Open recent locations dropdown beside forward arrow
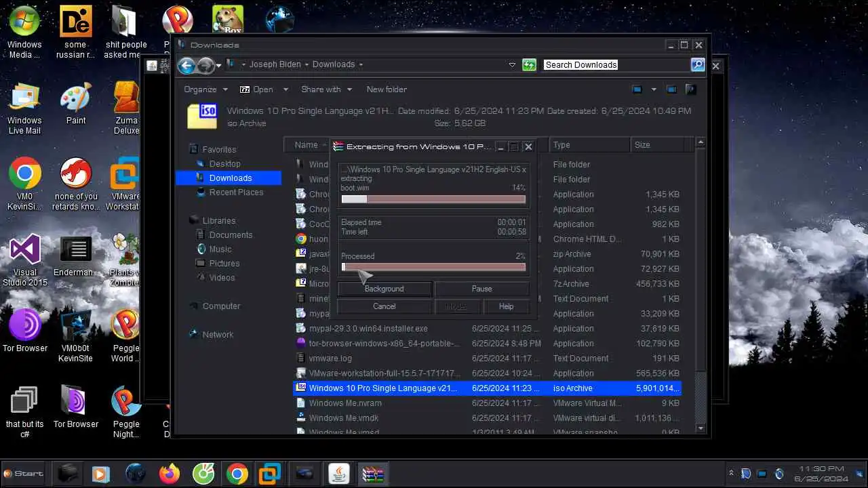 (218, 66)
